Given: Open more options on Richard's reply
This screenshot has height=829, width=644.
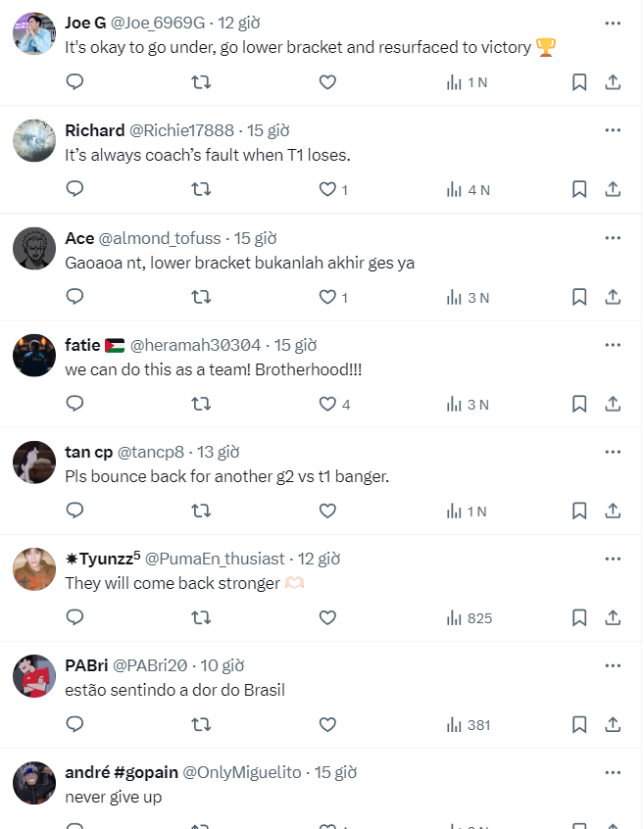Looking at the screenshot, I should pos(613,129).
